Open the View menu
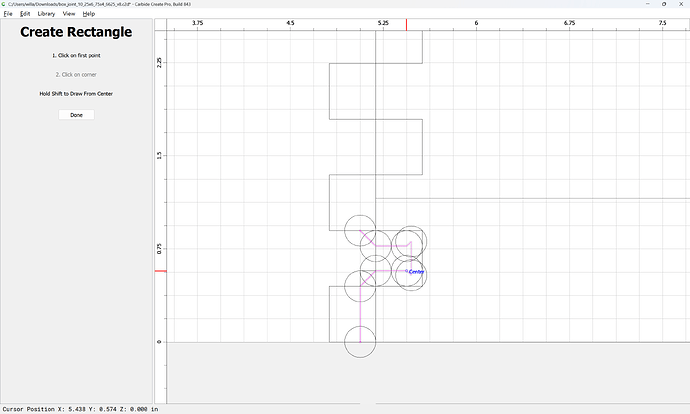The image size is (690, 414). 69,14
